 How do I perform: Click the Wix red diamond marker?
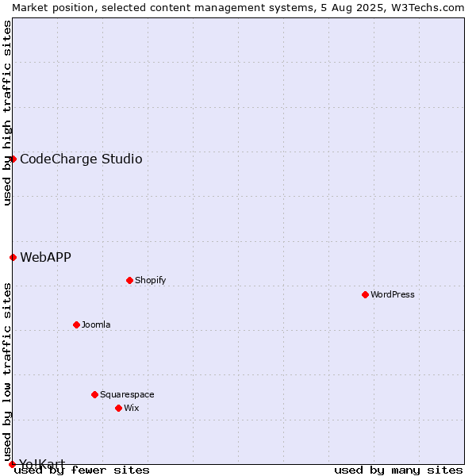(119, 408)
